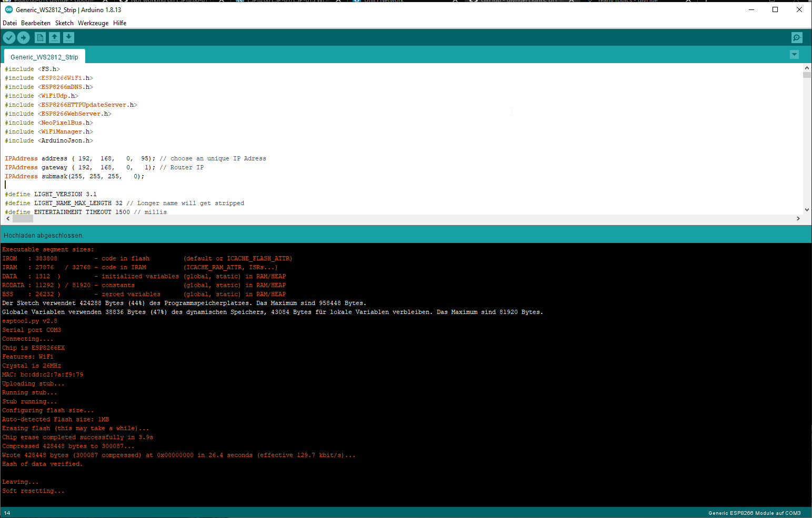Maximize the Arduino window

coord(775,9)
